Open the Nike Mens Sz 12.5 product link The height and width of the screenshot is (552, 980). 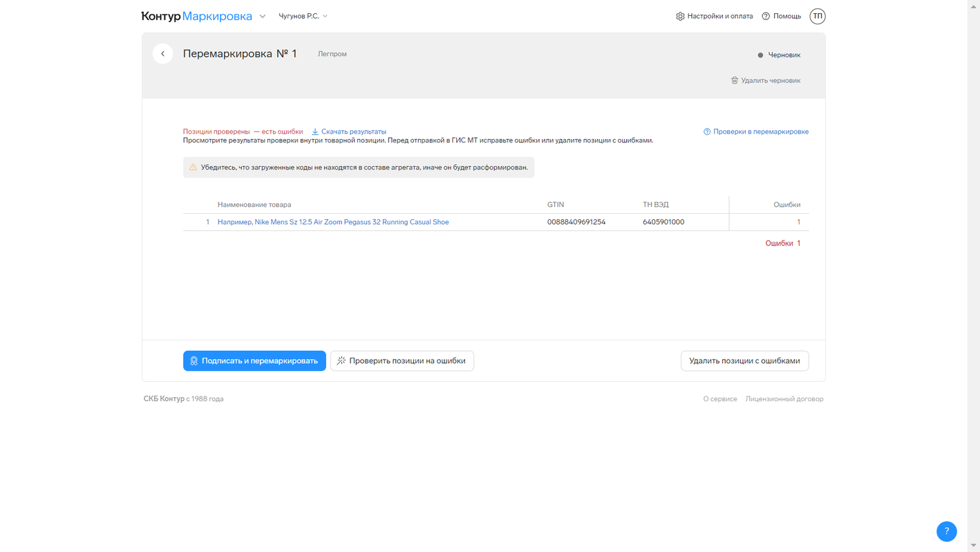pyautogui.click(x=333, y=222)
